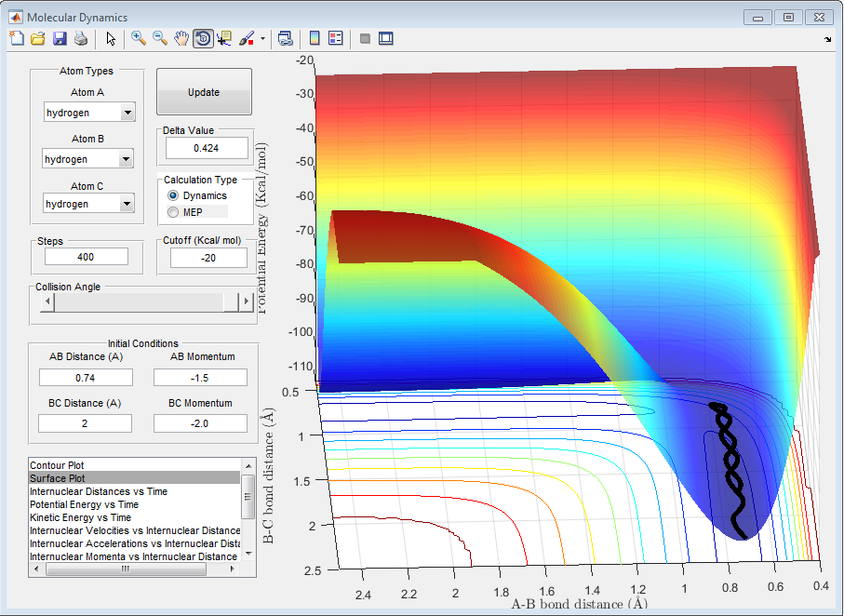The width and height of the screenshot is (844, 616).
Task: Save figure using floppy disk icon
Action: (x=60, y=38)
